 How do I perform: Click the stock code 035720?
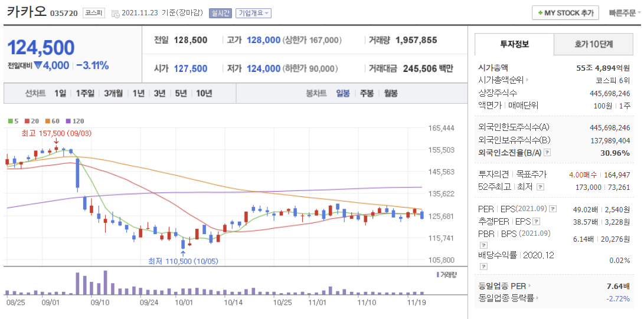click(64, 14)
